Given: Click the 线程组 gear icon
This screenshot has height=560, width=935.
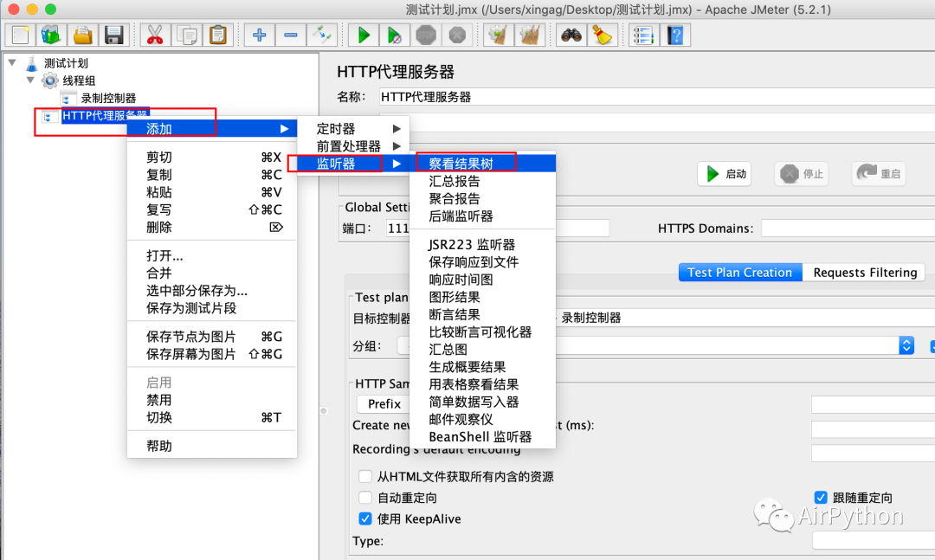Looking at the screenshot, I should [x=50, y=80].
